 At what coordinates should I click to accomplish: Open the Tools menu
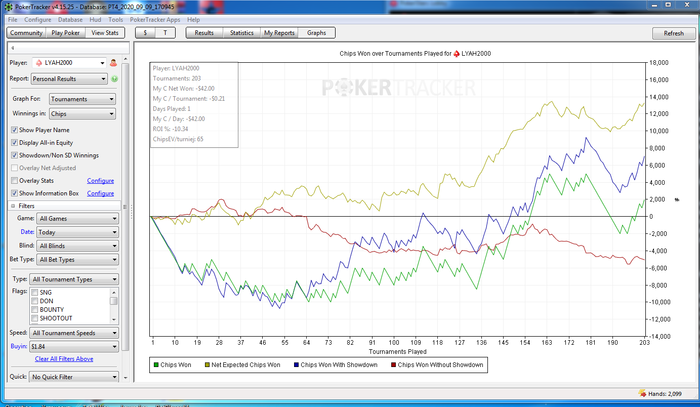[x=115, y=20]
